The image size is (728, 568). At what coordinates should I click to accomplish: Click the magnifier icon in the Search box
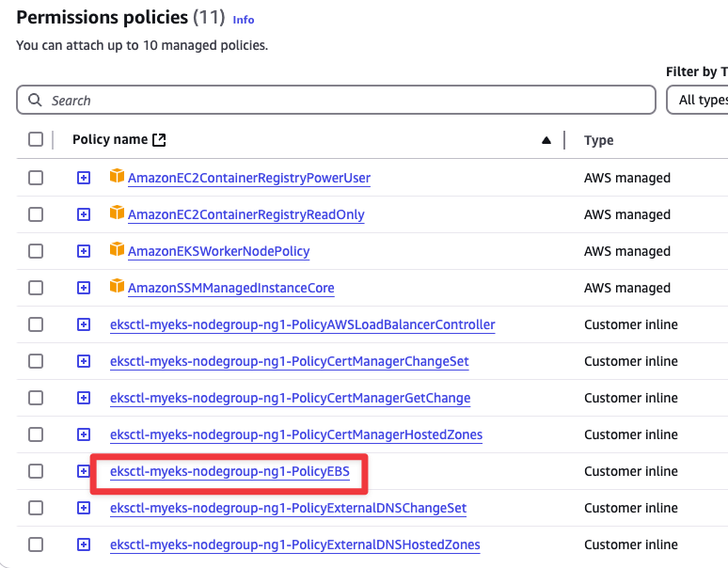pos(35,100)
